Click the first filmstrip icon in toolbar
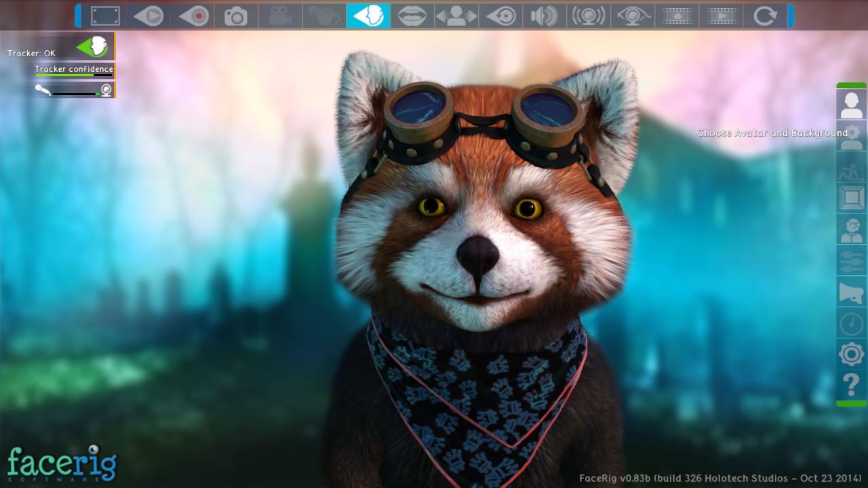This screenshot has width=868, height=488. click(677, 16)
